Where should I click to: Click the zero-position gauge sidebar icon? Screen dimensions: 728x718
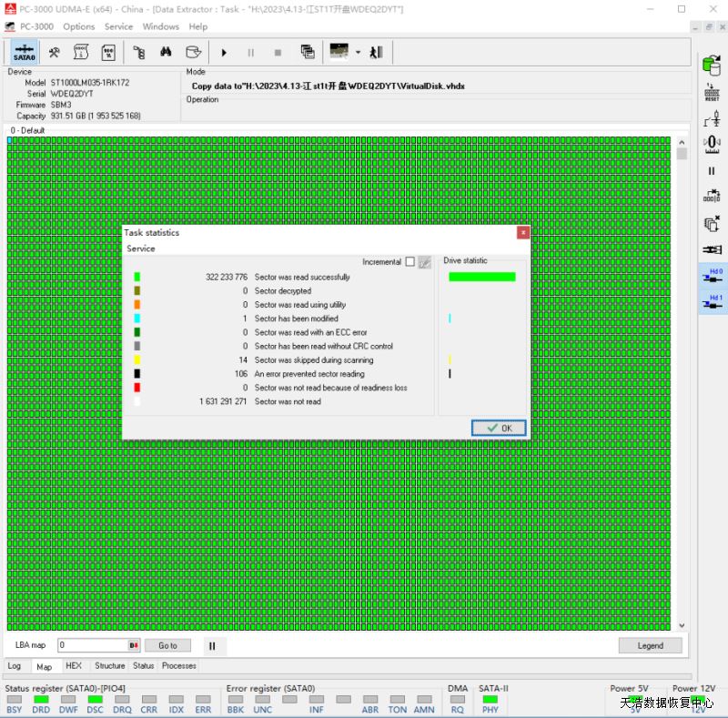click(712, 144)
